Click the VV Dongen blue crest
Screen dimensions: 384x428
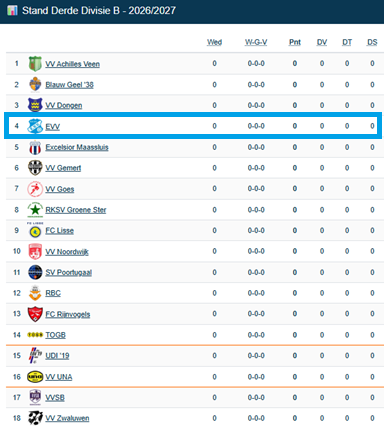coord(35,105)
